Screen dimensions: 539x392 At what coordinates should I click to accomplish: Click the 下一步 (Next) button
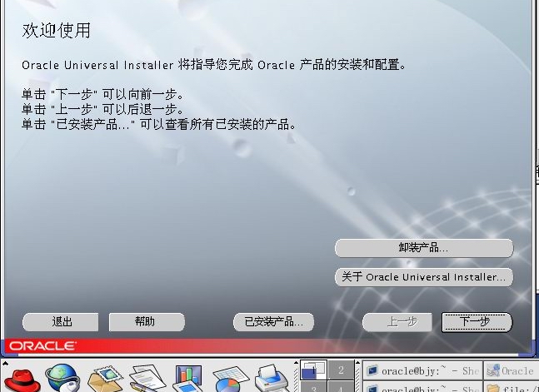pyautogui.click(x=476, y=321)
